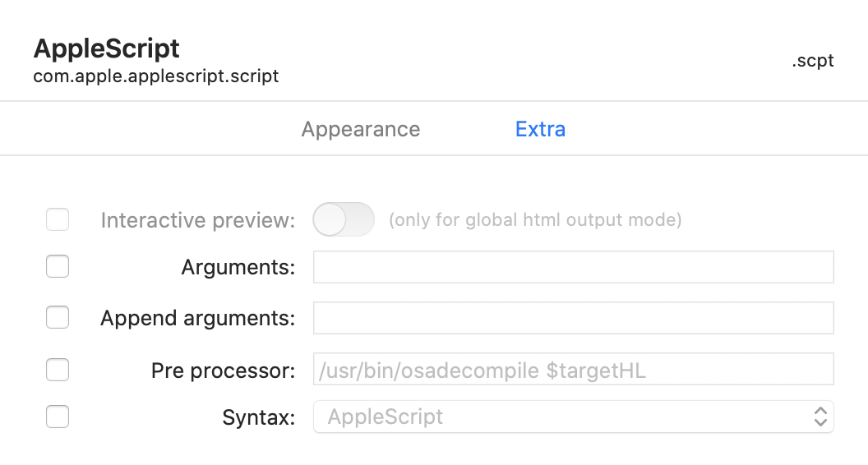Click the Syntax popup up-down arrows
Image resolution: width=868 pixels, height=465 pixels.
[x=820, y=417]
